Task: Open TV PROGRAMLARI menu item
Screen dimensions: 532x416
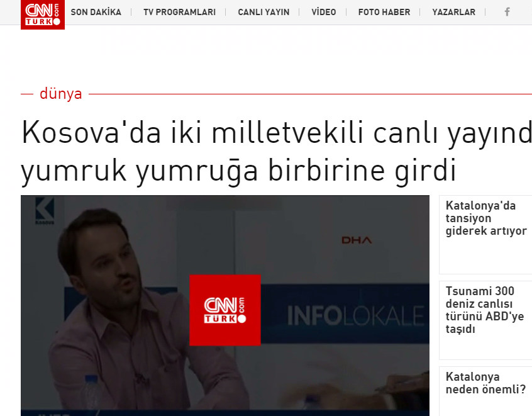Action: click(179, 12)
